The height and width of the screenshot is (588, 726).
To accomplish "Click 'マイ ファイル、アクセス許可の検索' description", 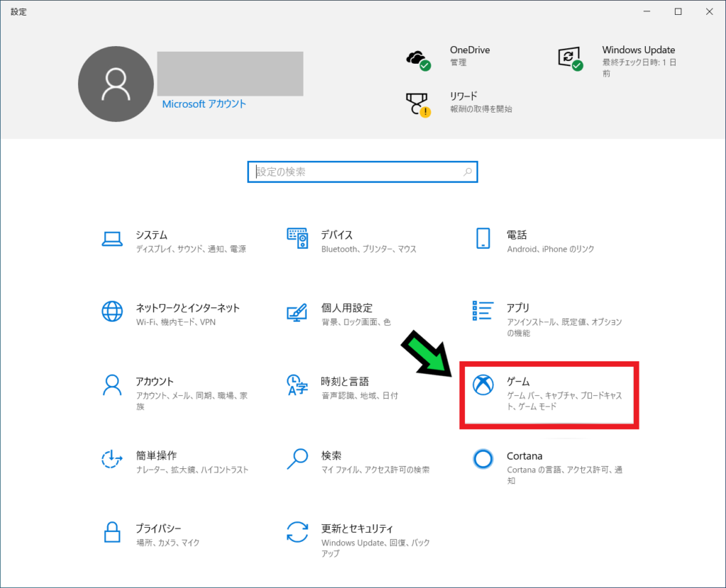I will point(376,470).
